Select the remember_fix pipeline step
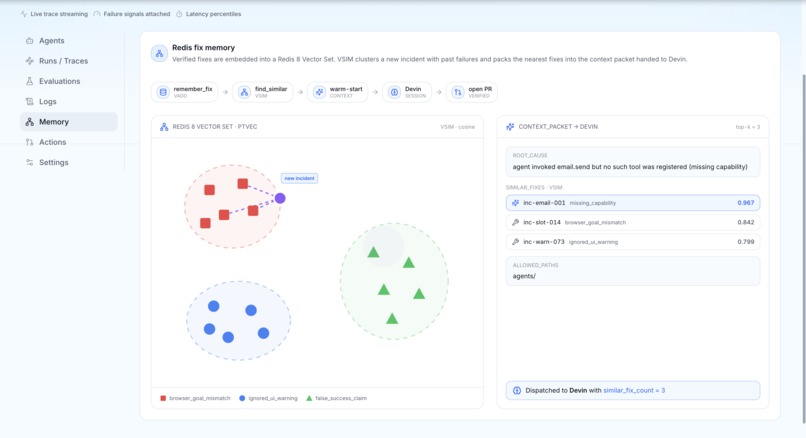The height and width of the screenshot is (438, 806). 185,92
